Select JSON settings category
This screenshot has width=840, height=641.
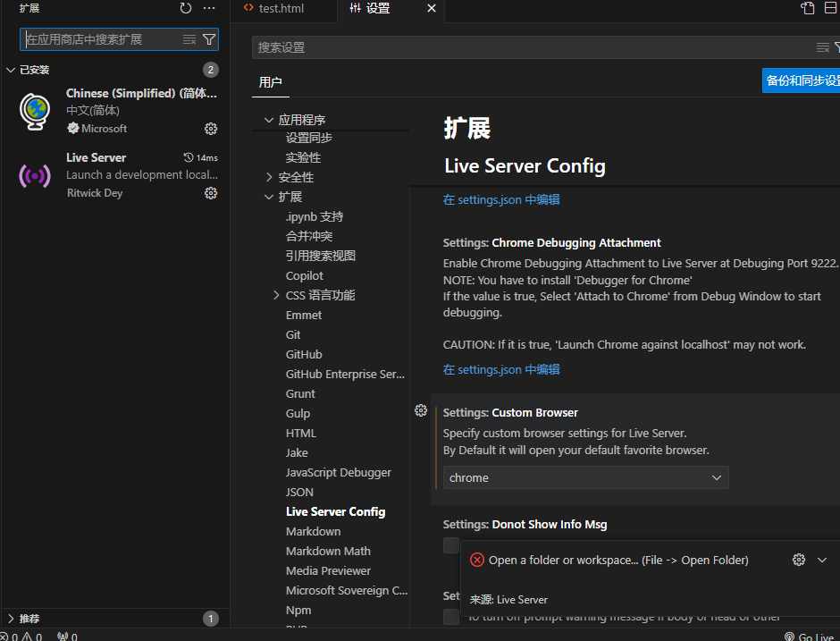299,492
